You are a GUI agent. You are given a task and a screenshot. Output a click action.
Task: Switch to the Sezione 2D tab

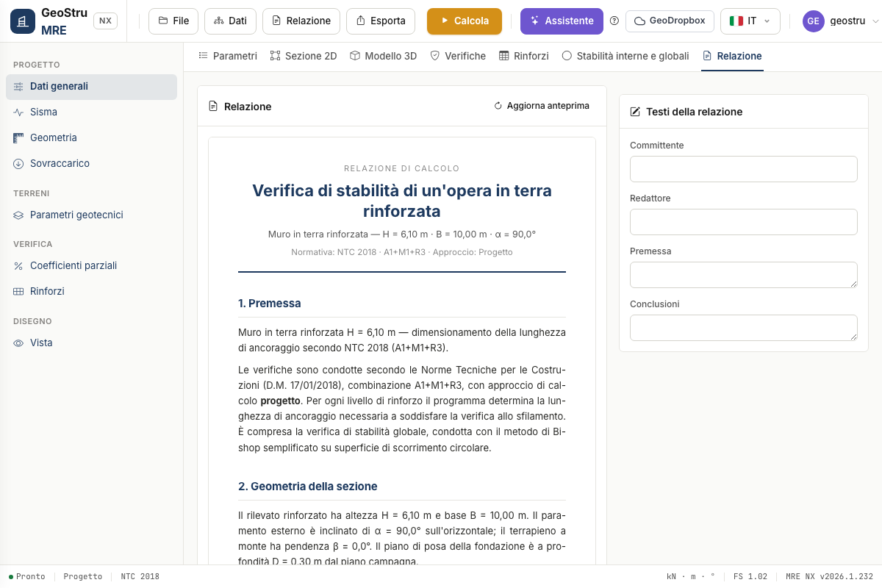(304, 56)
